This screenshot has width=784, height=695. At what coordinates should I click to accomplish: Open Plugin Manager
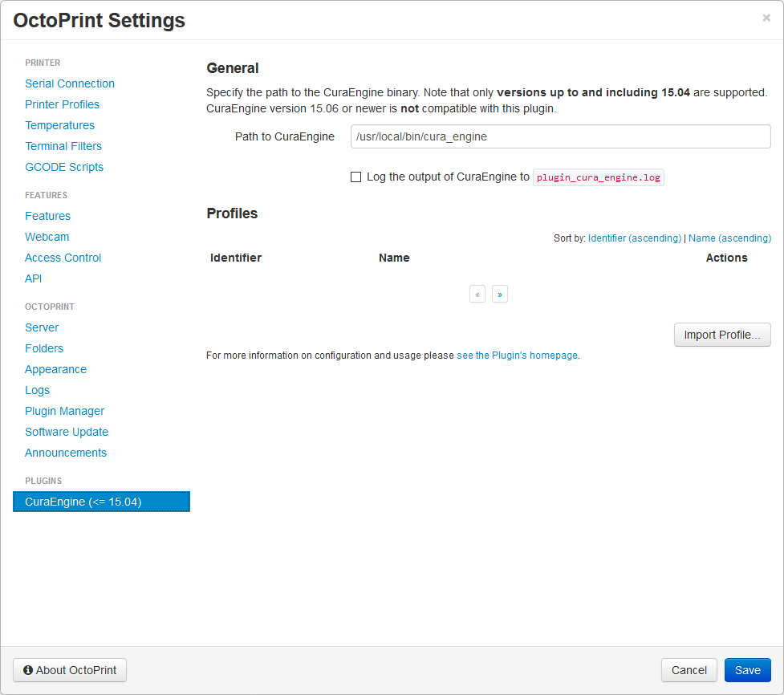pyautogui.click(x=64, y=411)
